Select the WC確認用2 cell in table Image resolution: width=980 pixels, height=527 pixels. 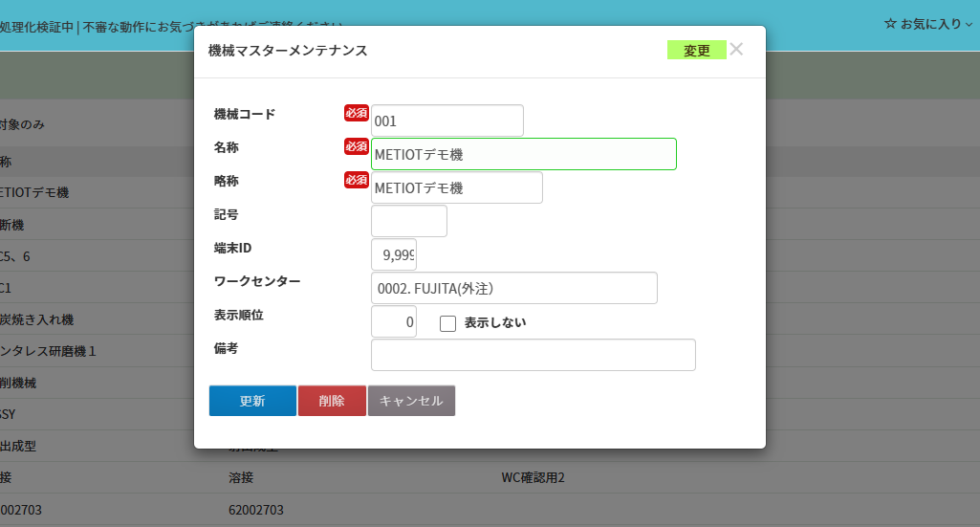[533, 477]
